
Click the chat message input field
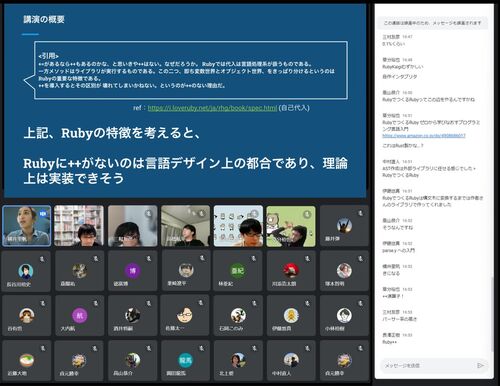pos(430,365)
